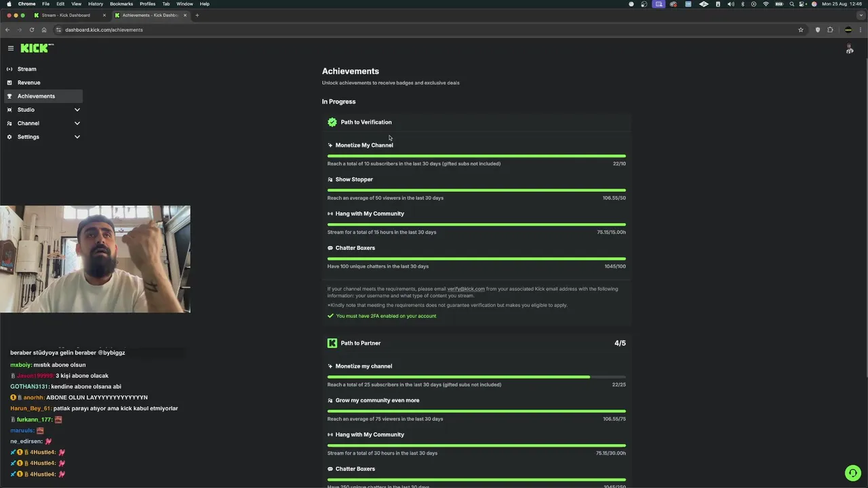Screen dimensions: 868x488
Task: Click the Achievements trophy icon
Action: click(9, 96)
